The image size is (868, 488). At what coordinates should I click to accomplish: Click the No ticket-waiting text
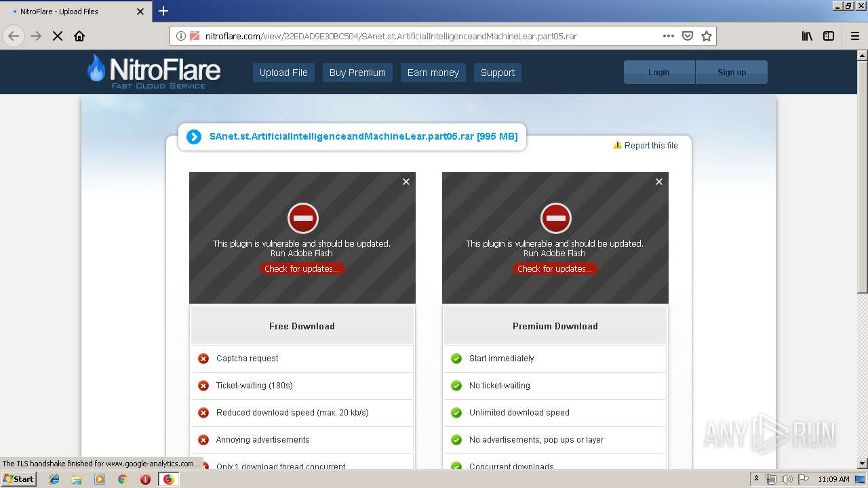pyautogui.click(x=500, y=386)
